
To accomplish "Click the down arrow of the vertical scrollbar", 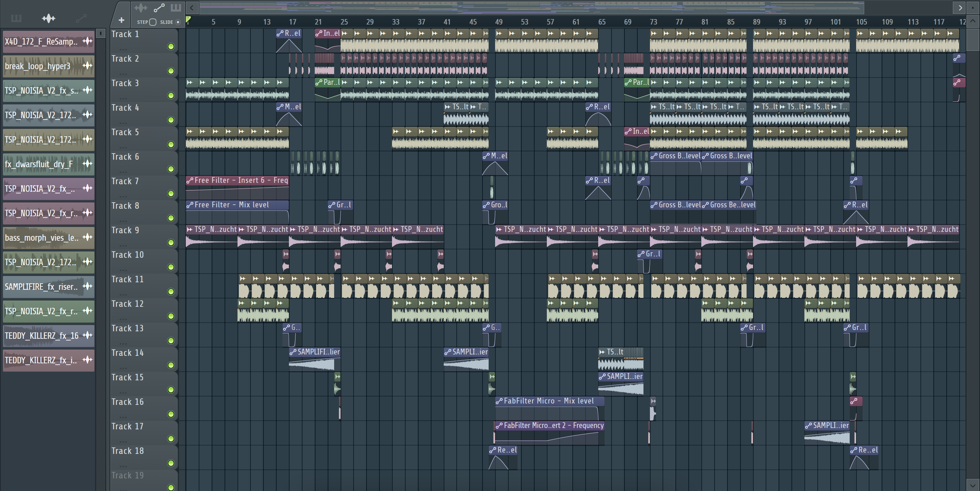I will pyautogui.click(x=973, y=485).
